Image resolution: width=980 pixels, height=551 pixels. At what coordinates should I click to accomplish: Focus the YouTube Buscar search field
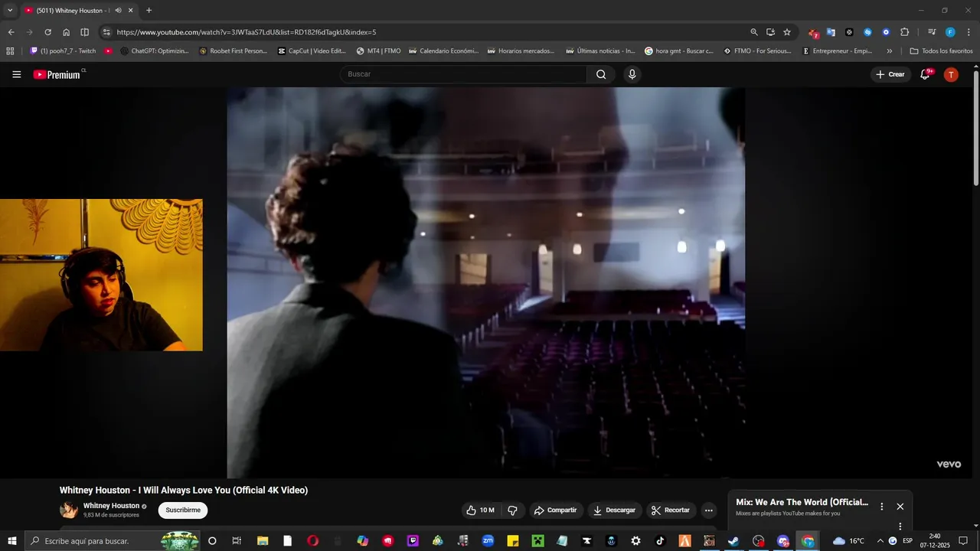[463, 74]
